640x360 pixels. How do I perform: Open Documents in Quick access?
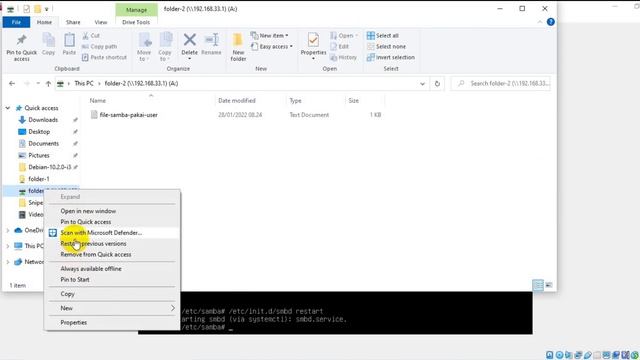pyautogui.click(x=43, y=143)
